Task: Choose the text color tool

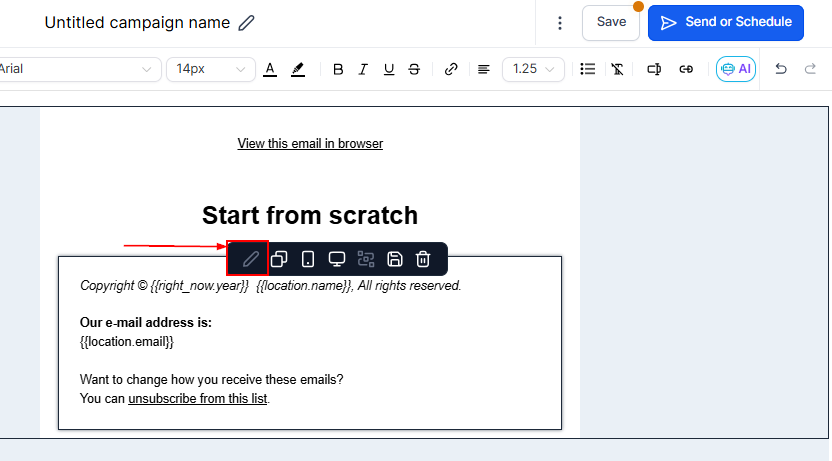Action: [x=270, y=69]
